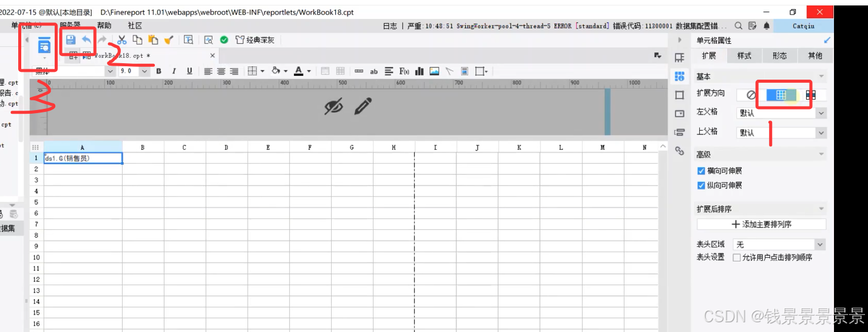Open the link chain icon in sidebar
Viewport: 868px width, 332px height.
(x=680, y=151)
